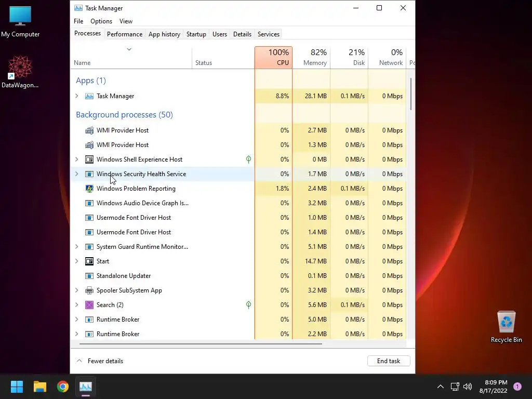Show hidden icons tray chevron
This screenshot has width=532, height=399.
441,387
